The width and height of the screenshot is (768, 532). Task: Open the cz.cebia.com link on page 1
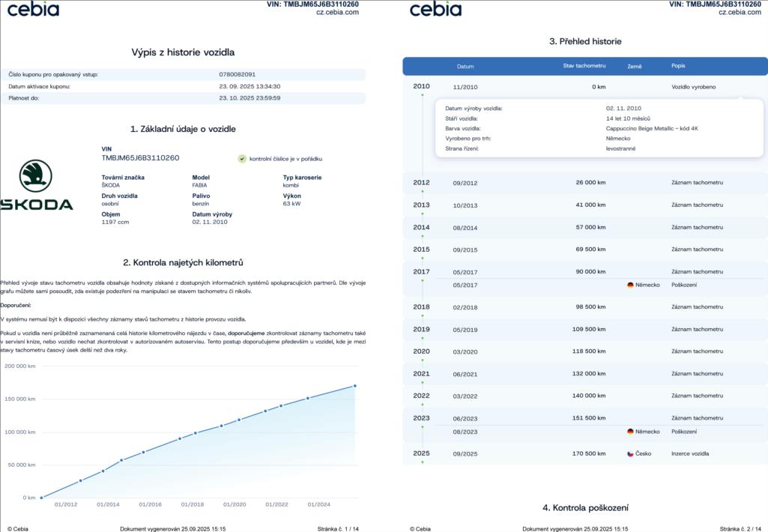[337, 12]
